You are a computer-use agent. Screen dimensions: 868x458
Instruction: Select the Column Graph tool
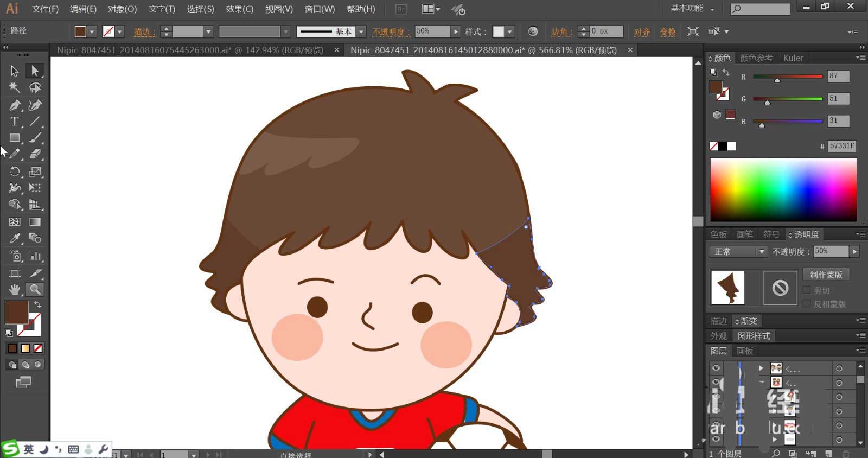(x=35, y=256)
